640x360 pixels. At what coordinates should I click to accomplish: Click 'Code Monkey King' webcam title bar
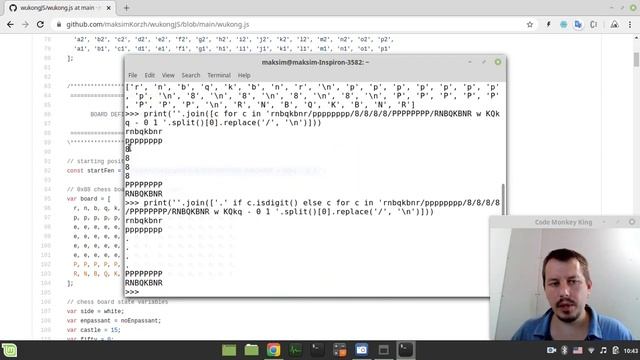(x=563, y=222)
